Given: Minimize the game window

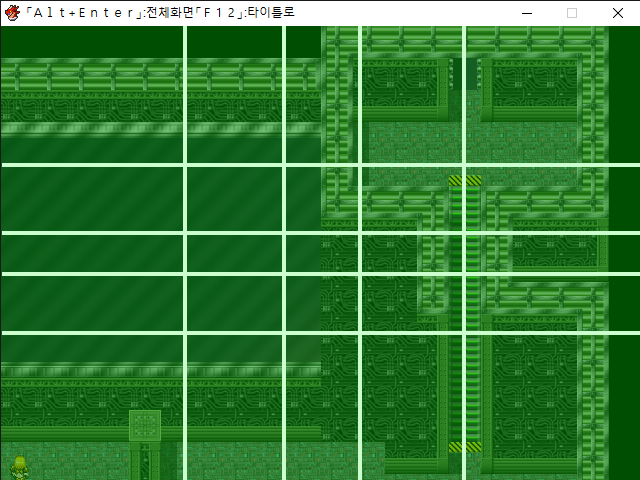Looking at the screenshot, I should click(527, 13).
